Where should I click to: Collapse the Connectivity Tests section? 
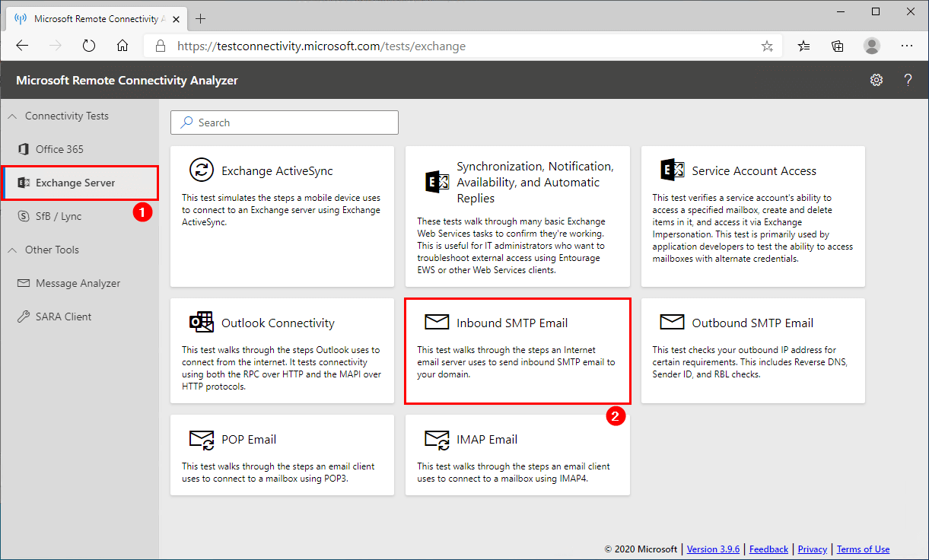click(x=11, y=116)
